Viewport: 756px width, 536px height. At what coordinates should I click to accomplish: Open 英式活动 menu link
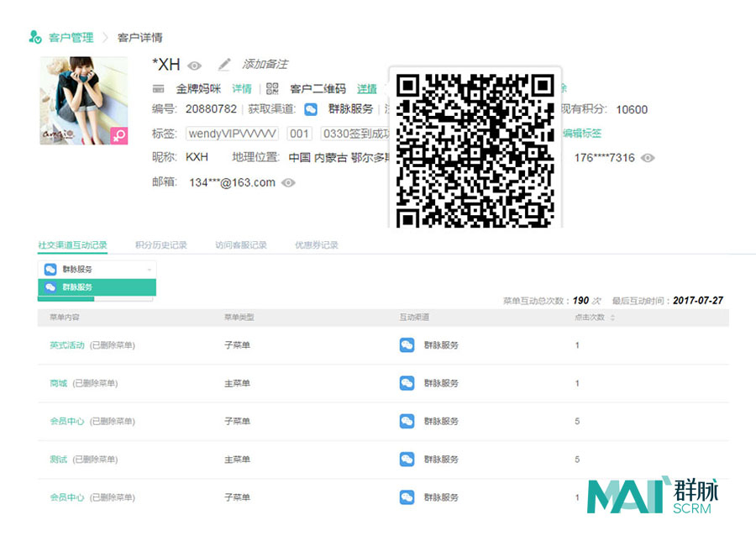(67, 345)
